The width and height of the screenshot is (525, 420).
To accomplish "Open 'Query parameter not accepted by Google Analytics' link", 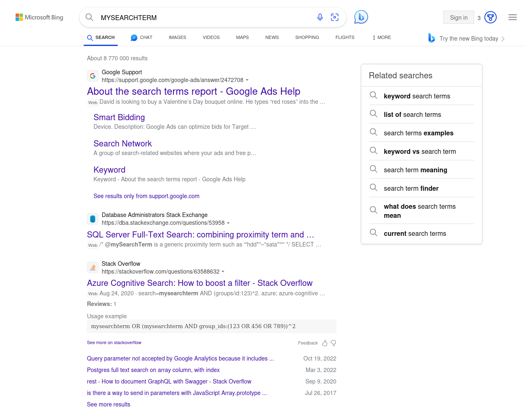I will click(x=180, y=358).
